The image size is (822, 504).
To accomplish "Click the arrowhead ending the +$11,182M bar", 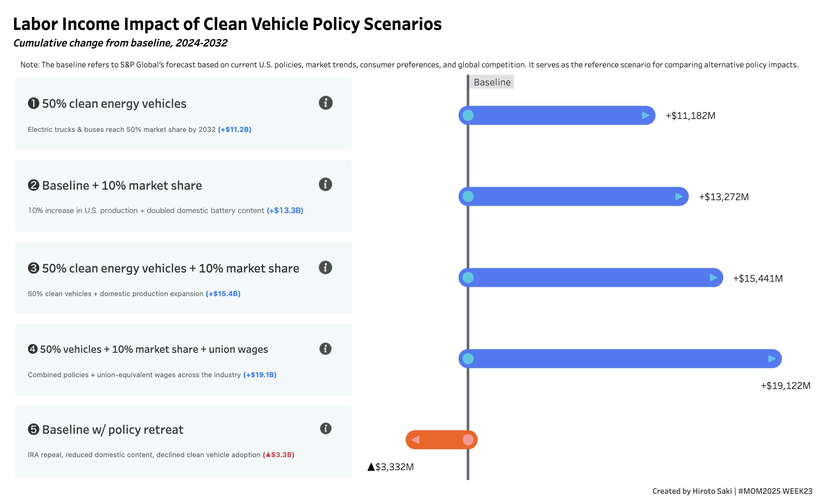I will (x=646, y=115).
